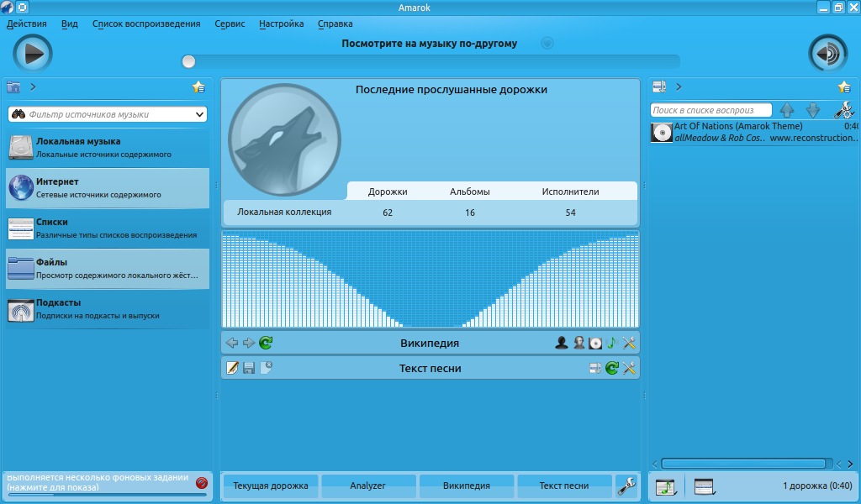Click the 1 дорожка (0:40) status text
The width and height of the screenshot is (861, 504).
(817, 486)
